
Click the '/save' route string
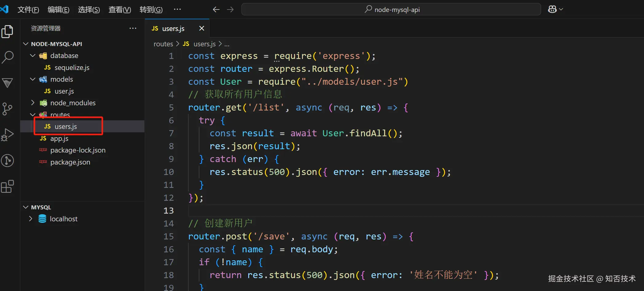point(272,236)
